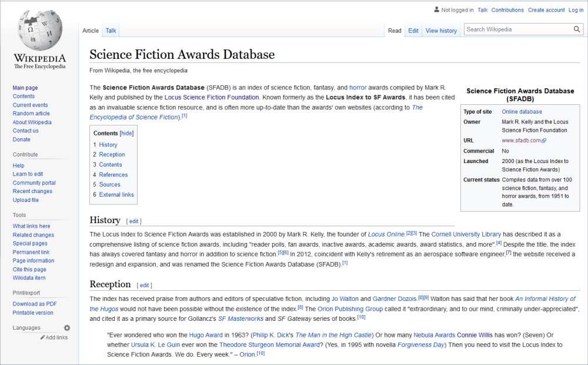Click the external link icon after www.sfadb.com

544,141
